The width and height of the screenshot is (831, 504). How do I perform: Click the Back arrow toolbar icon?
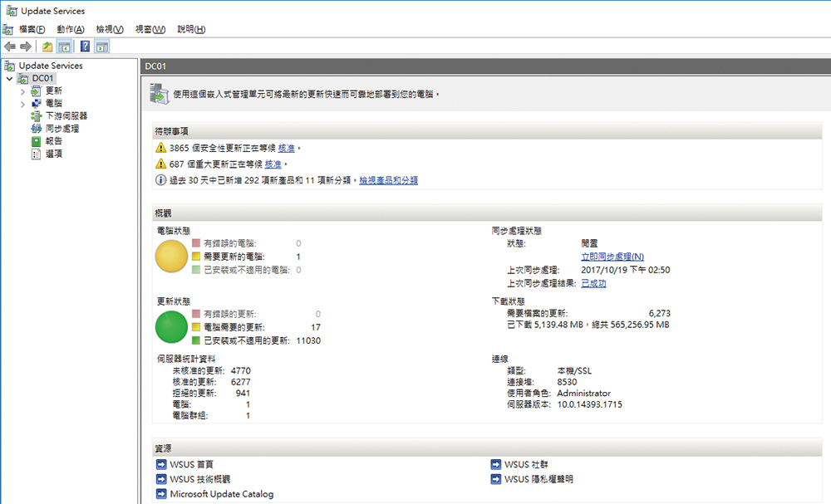click(9, 46)
